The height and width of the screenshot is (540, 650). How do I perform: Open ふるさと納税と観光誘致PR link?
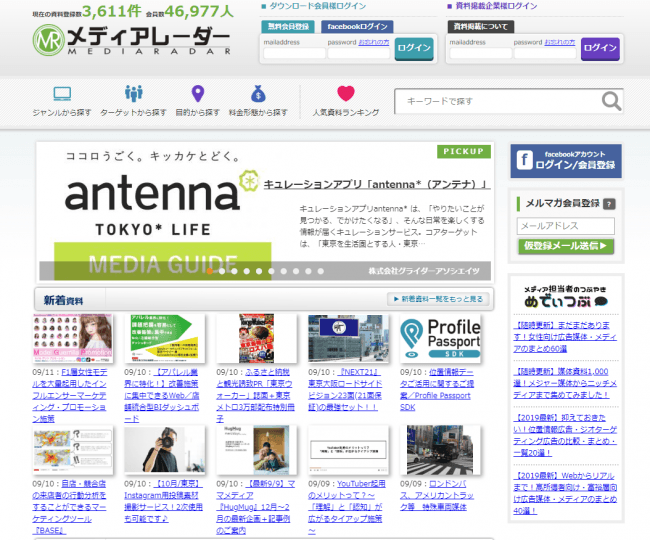pyautogui.click(x=256, y=396)
